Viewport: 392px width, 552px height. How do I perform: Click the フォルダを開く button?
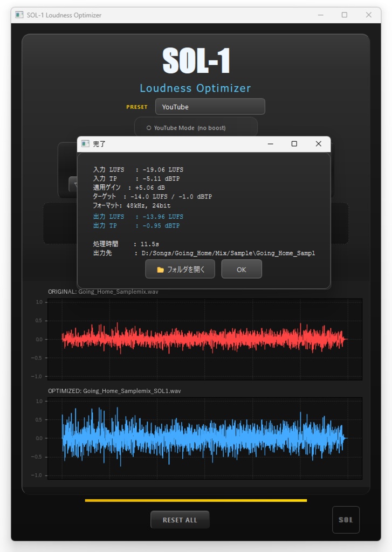point(180,270)
